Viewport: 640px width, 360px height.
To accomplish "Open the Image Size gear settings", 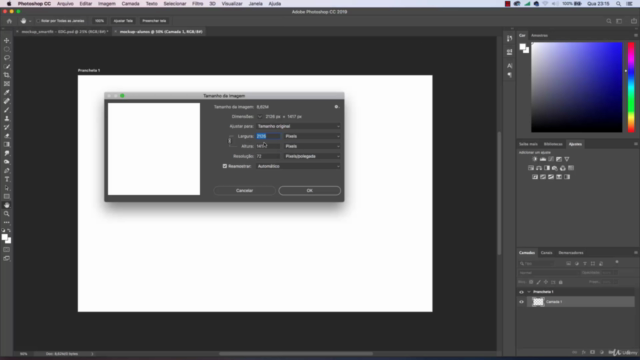I will point(336,107).
